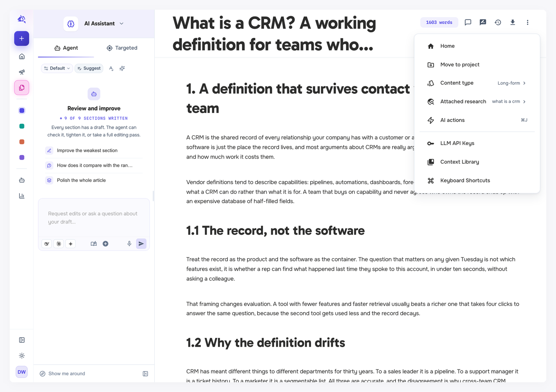Select the highlighted documents icon in sidebar
The height and width of the screenshot is (392, 556).
[22, 88]
